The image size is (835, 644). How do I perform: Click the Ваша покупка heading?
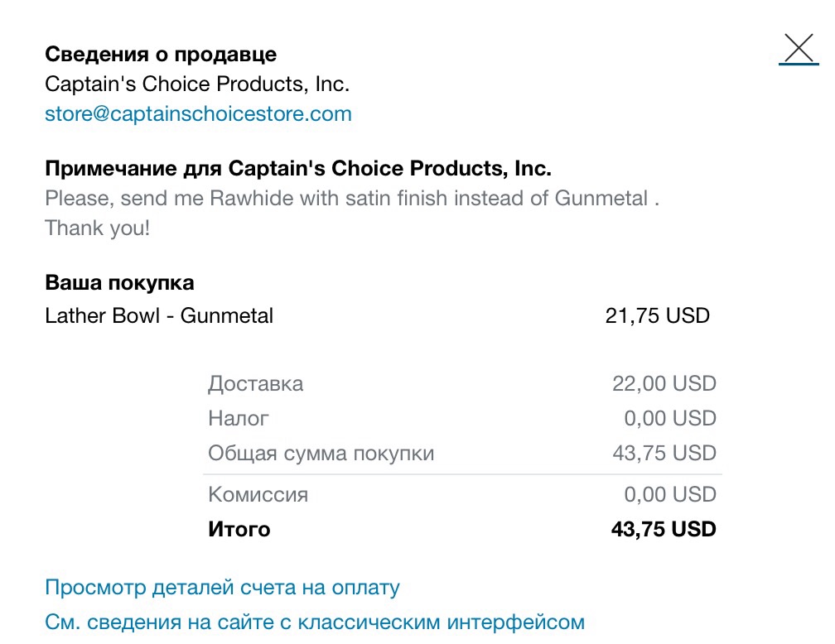[x=119, y=282]
